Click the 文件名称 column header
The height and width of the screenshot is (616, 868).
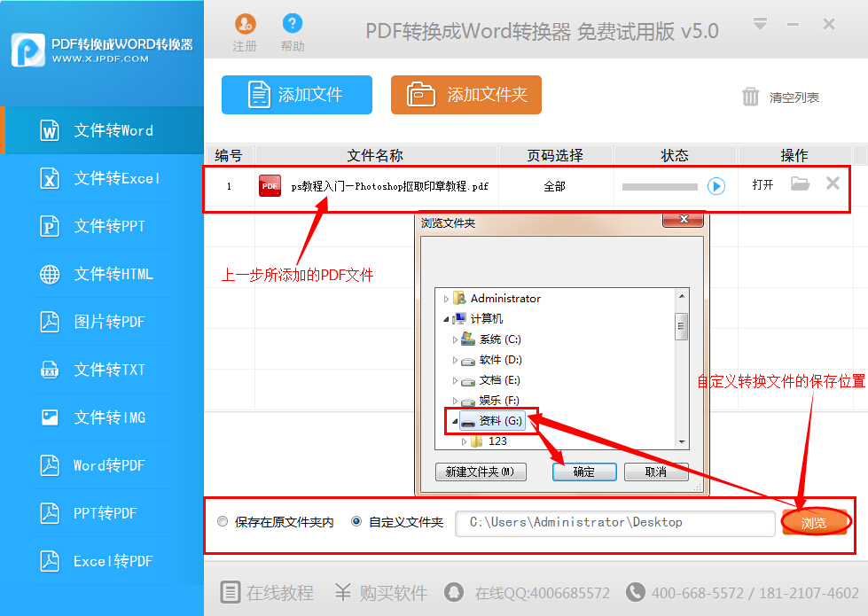[375, 155]
